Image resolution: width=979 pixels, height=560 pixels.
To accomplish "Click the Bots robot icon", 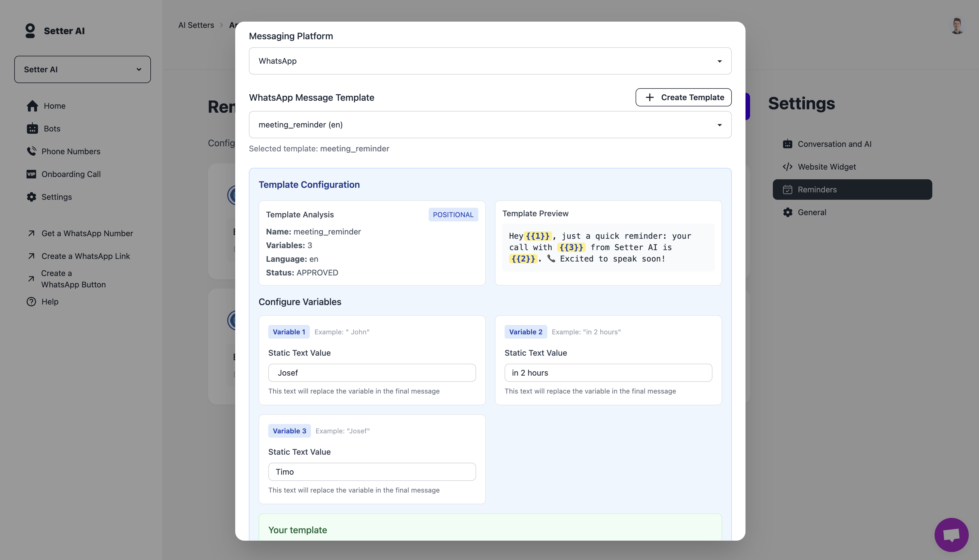I will click(32, 128).
